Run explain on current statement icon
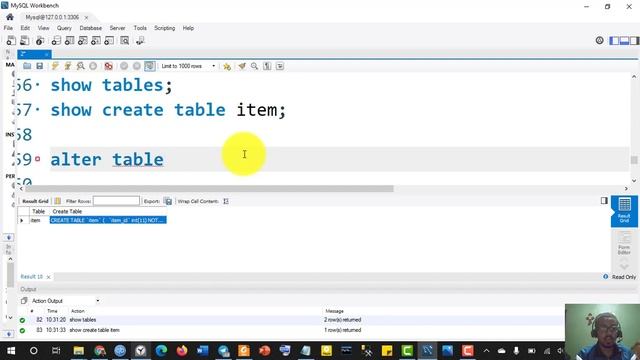 80,66
